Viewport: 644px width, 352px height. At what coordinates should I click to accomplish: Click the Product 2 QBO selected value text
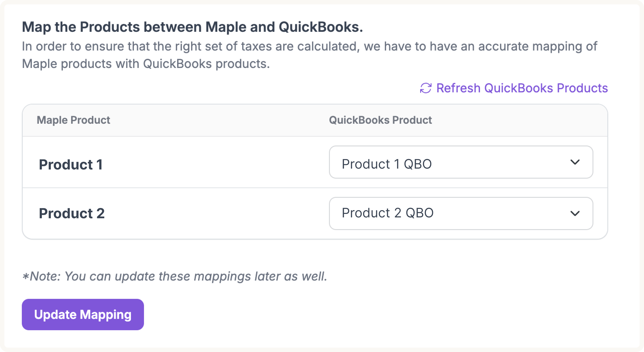click(387, 213)
